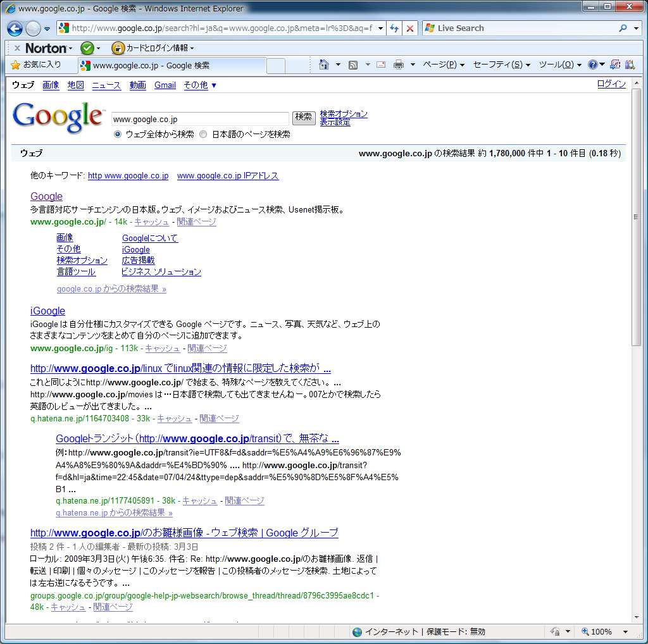Click the last command bar toolbar icon

tap(630, 65)
